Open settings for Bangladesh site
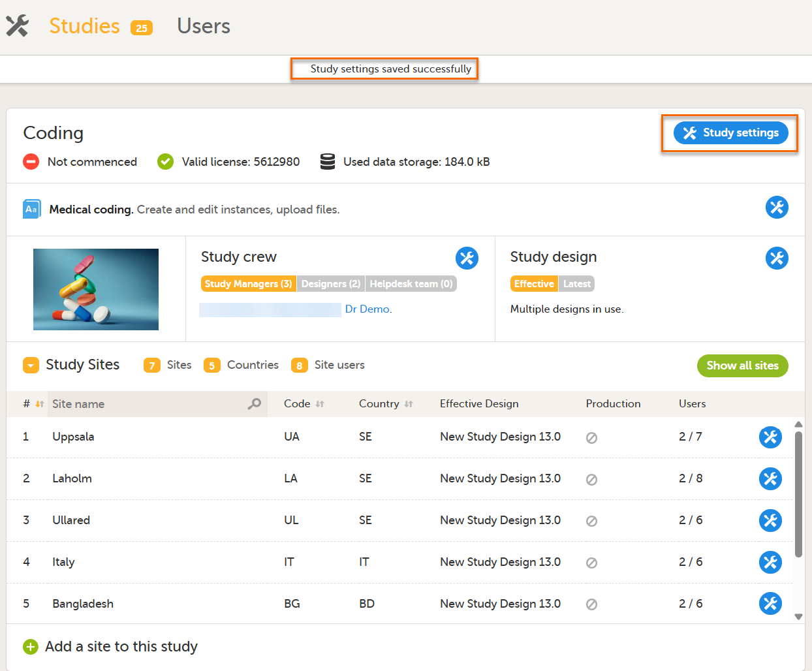Viewport: 812px width, 671px height. tap(770, 604)
